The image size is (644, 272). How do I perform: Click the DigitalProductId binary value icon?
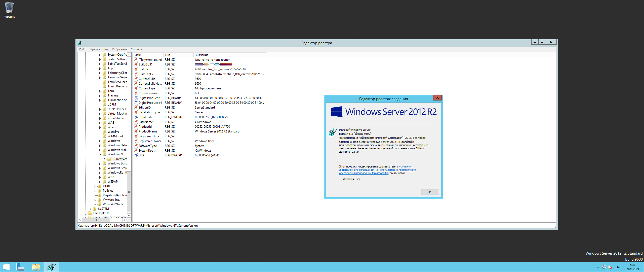(x=136, y=98)
